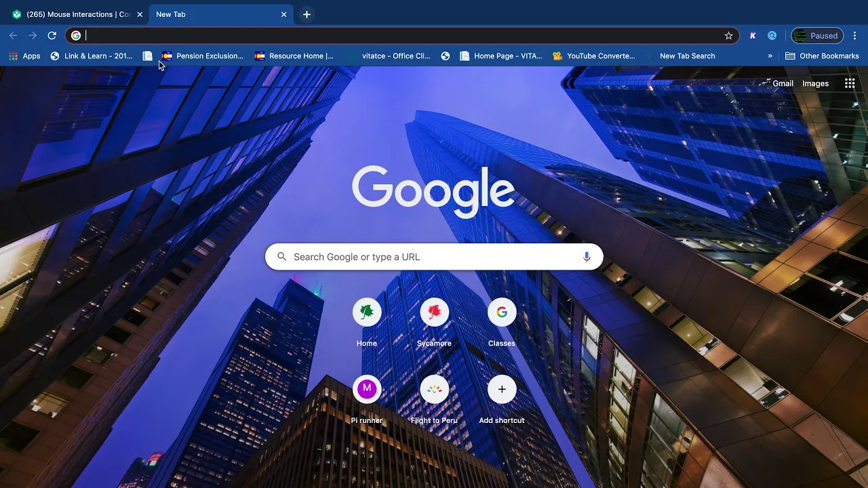The width and height of the screenshot is (868, 488).
Task: Go back with the back arrow
Action: [x=14, y=35]
